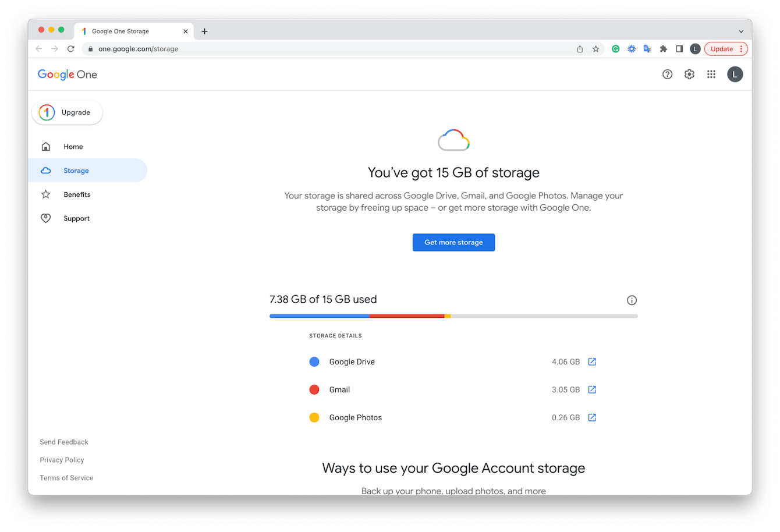Open the account avatar in Google One header

tap(735, 75)
